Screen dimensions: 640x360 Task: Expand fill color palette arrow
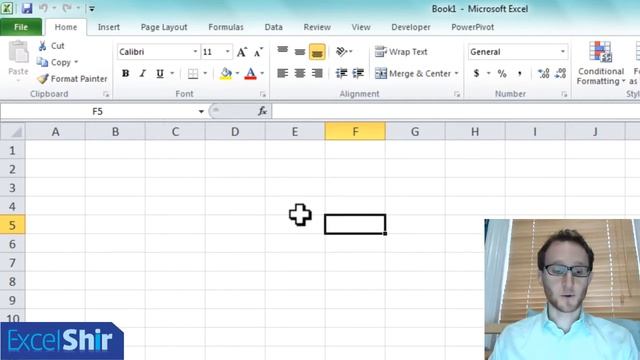click(x=237, y=73)
